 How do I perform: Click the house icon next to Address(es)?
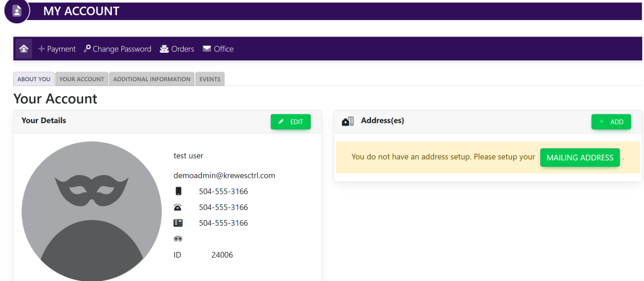[348, 121]
